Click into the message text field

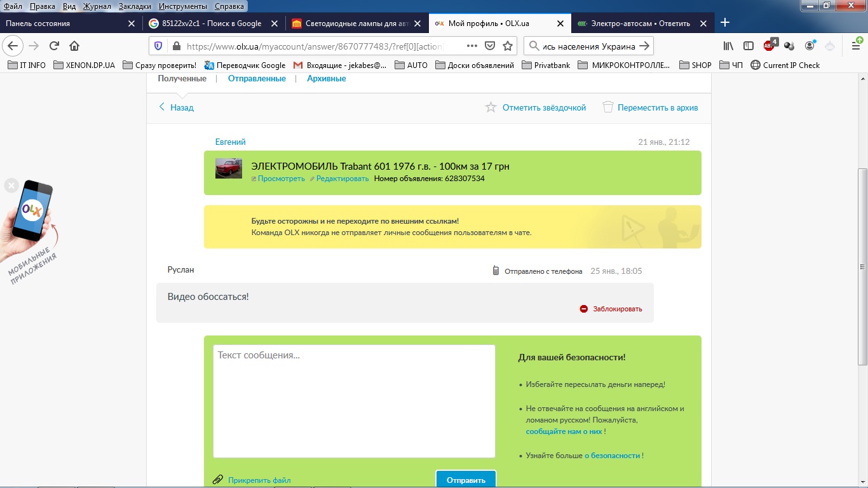354,400
